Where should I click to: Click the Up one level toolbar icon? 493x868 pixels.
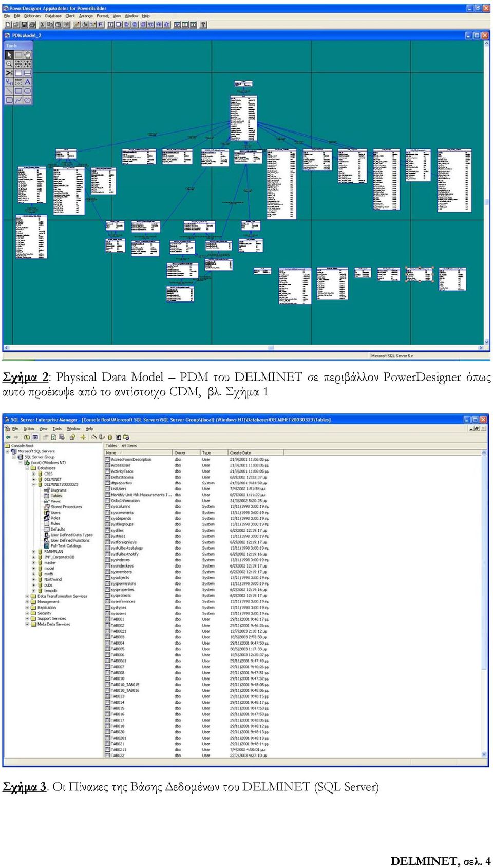coord(27,437)
